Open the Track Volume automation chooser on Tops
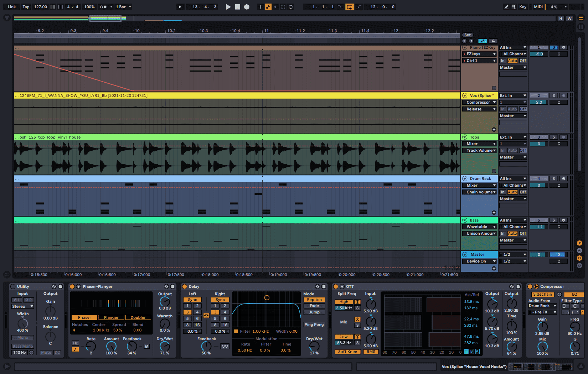 point(479,150)
